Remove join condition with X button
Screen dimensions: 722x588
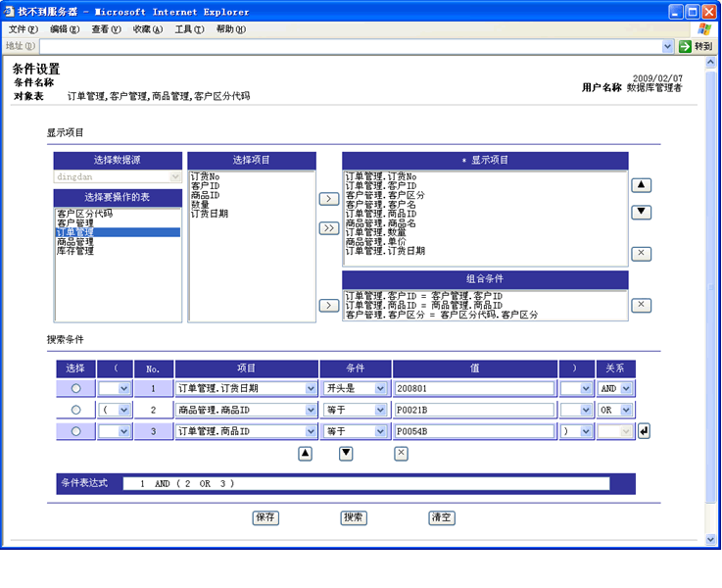tap(641, 305)
